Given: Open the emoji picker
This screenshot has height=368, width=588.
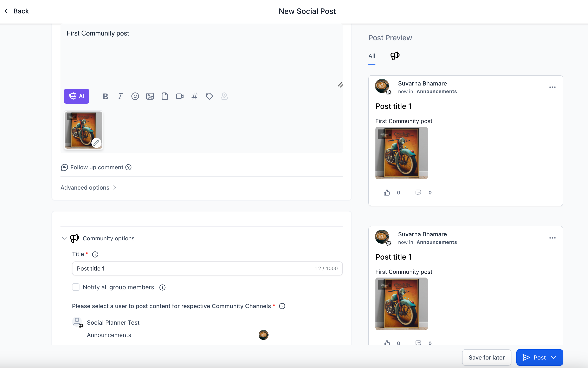Looking at the screenshot, I should [135, 96].
